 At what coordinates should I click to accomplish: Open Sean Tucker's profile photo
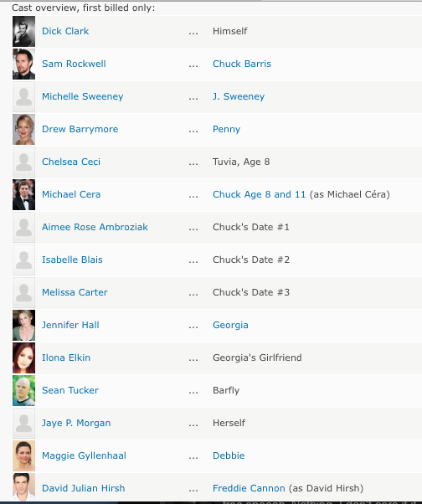coord(23,390)
